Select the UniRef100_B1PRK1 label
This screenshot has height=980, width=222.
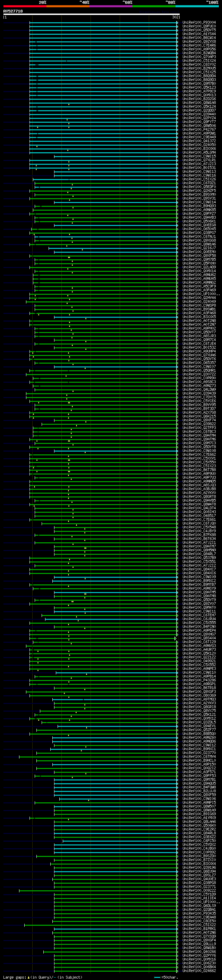click(199, 929)
